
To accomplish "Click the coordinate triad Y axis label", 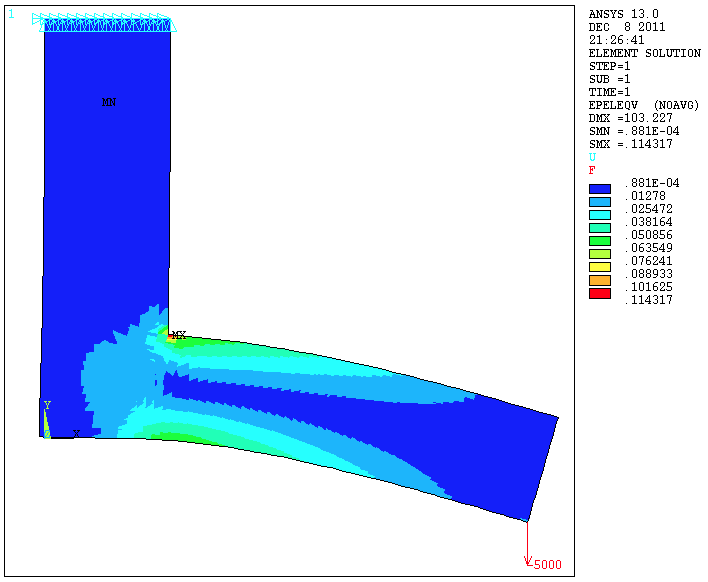I will tap(47, 405).
